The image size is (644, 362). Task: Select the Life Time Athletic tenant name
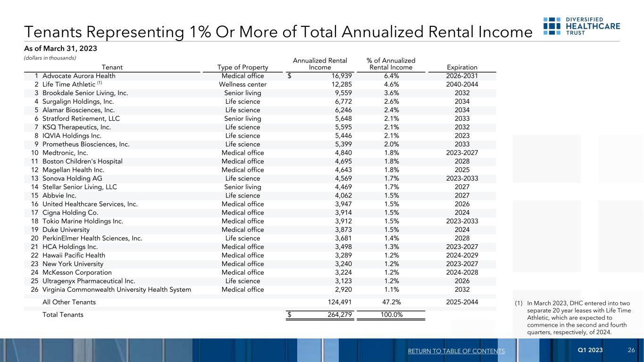coord(69,84)
